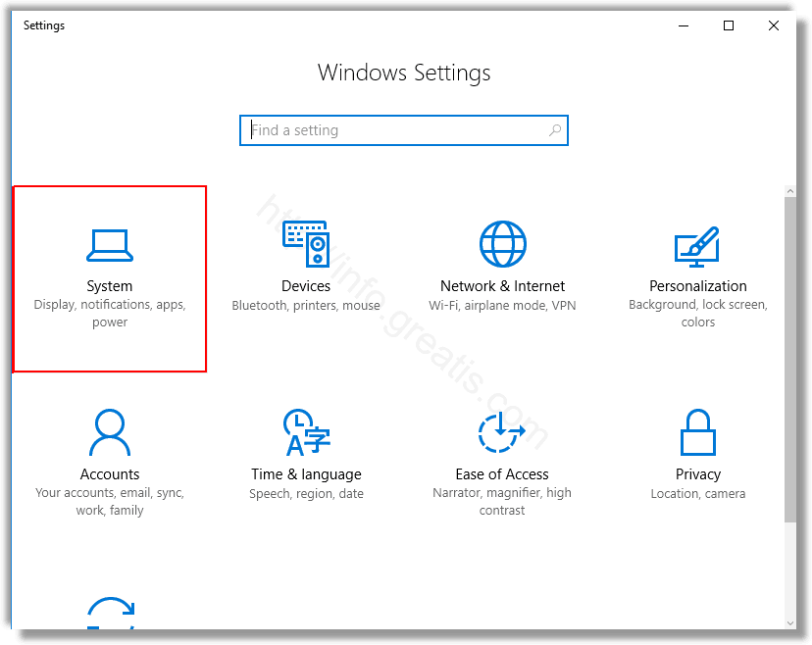Image resolution: width=812 pixels, height=645 pixels.
Task: Click the 'Location, camera' text under Privacy
Action: (697, 494)
